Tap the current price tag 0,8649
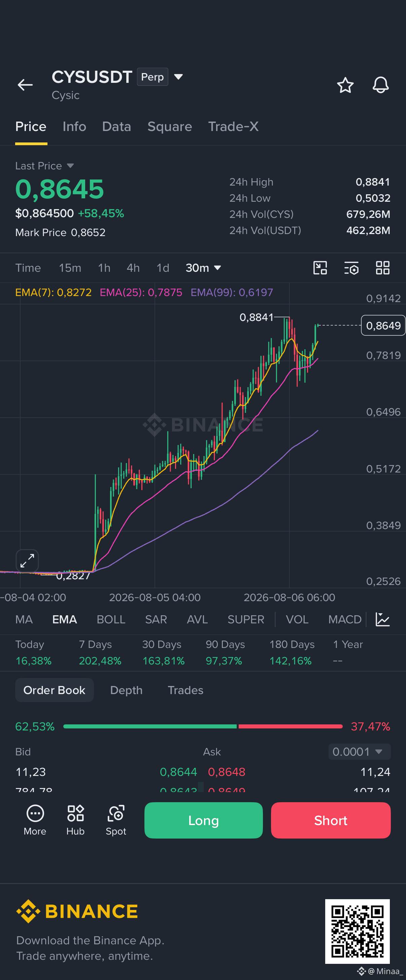 pos(383,326)
